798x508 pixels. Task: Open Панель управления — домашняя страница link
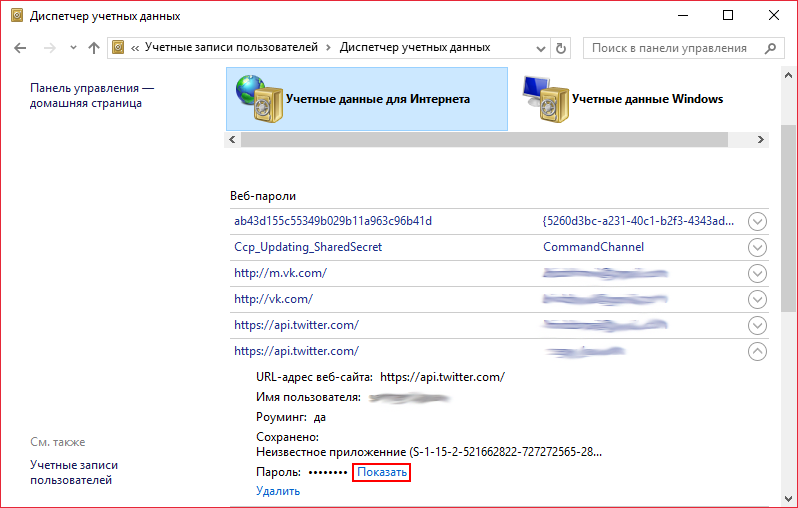click(92, 96)
